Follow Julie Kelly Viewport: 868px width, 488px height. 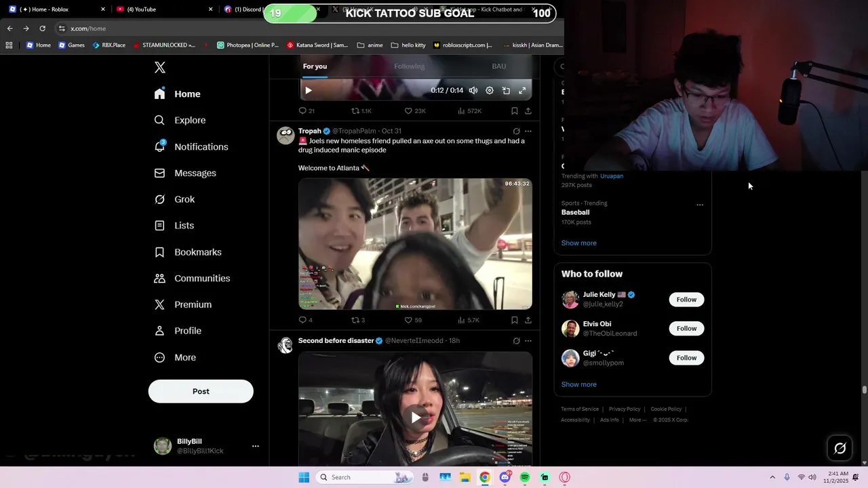click(x=686, y=300)
